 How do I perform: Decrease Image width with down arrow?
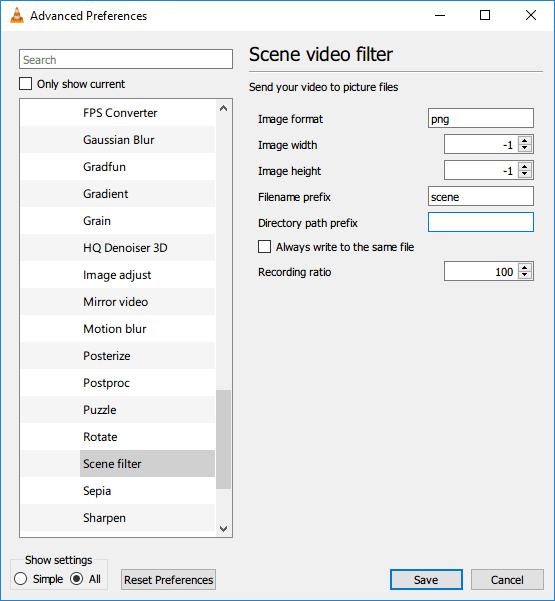525,148
